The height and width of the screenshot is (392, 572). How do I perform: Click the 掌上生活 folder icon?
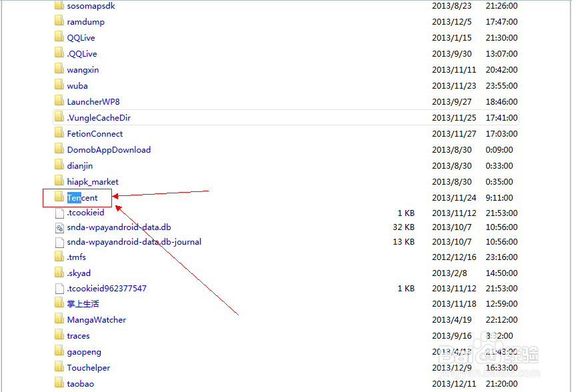59,302
